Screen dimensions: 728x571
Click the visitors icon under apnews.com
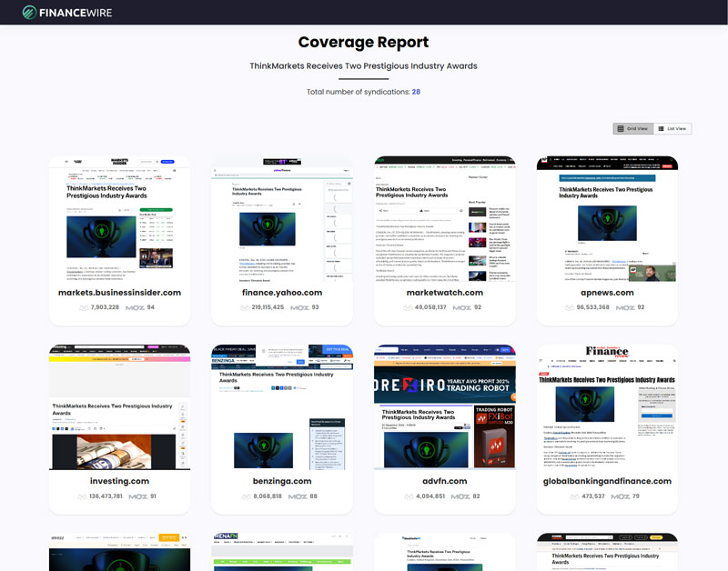[570, 307]
